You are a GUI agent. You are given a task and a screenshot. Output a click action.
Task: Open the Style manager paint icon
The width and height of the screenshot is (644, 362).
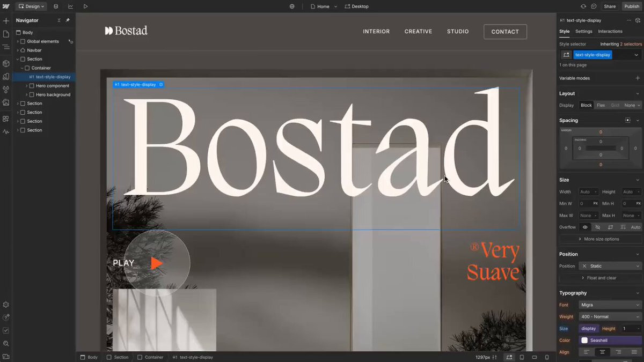(6, 77)
